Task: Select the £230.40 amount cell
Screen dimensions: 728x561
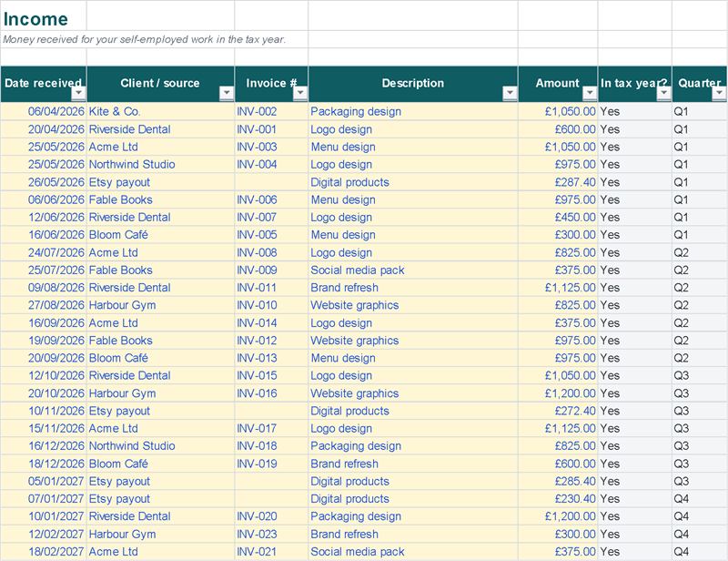Action: 558,499
